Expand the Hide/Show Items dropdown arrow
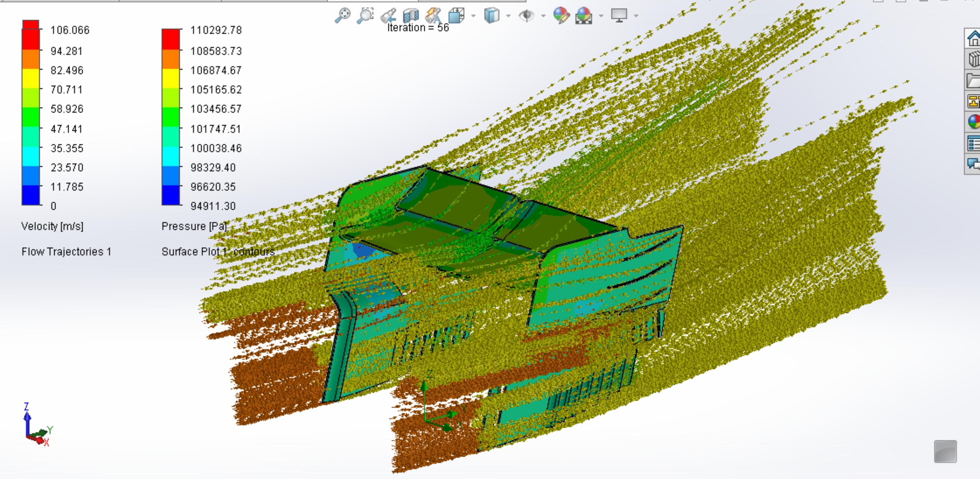980x479 pixels. pos(543,16)
